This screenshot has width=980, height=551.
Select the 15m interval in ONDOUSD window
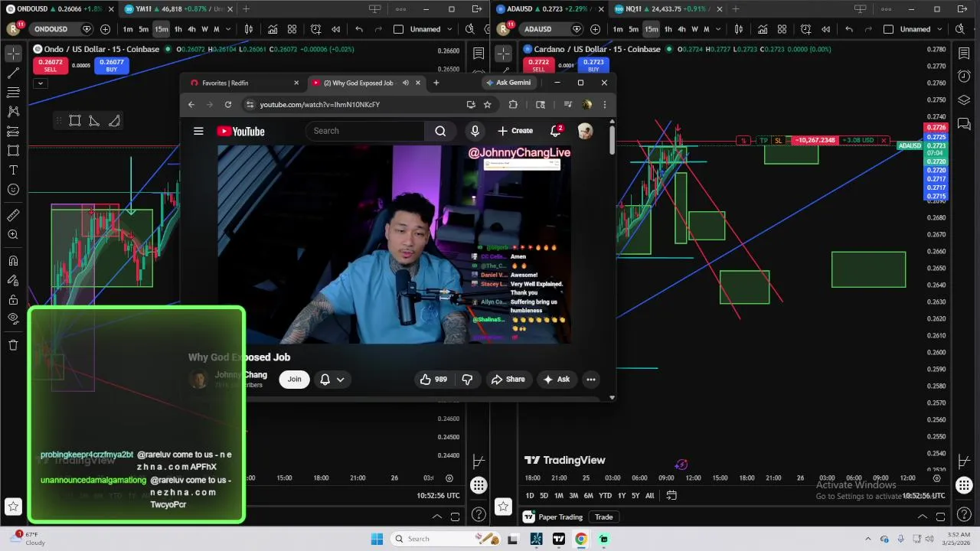click(x=162, y=29)
